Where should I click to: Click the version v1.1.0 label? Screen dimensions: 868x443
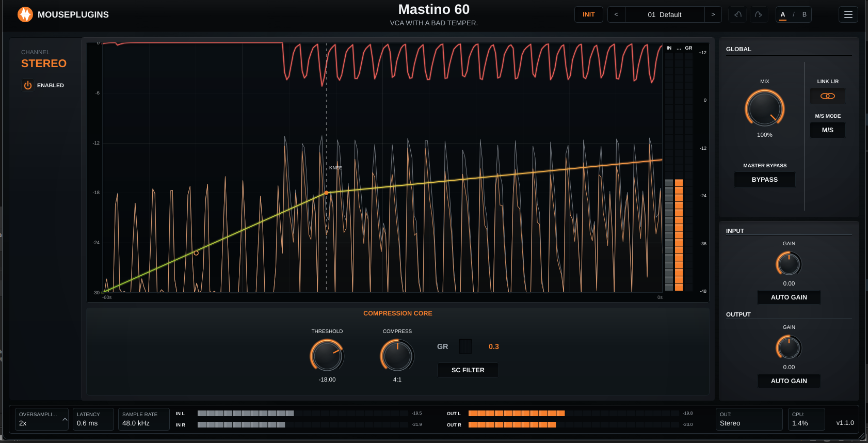(x=845, y=423)
